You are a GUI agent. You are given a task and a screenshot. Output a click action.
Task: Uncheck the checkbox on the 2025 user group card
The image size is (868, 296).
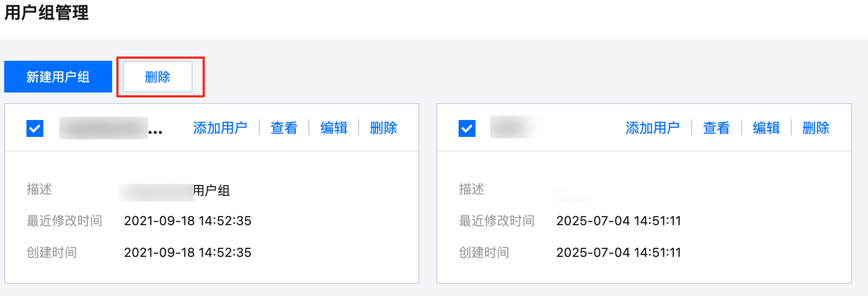(x=467, y=128)
